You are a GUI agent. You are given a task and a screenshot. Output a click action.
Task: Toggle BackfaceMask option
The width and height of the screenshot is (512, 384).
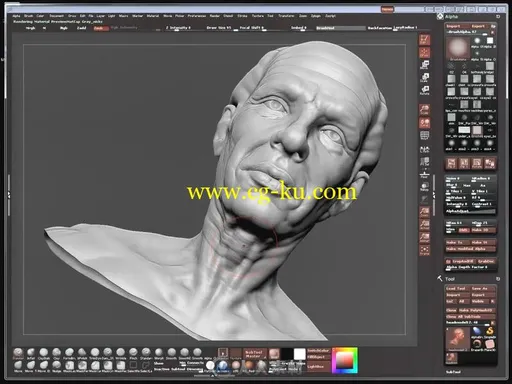click(380, 28)
